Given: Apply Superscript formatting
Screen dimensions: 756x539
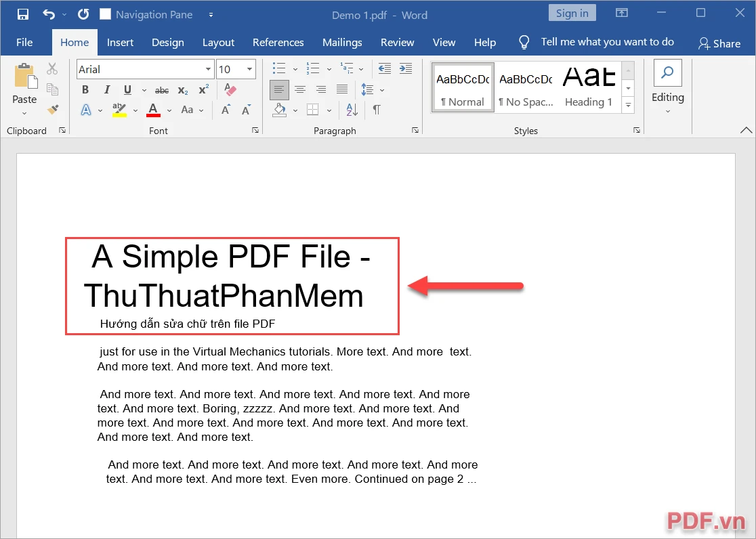Looking at the screenshot, I should pos(203,89).
